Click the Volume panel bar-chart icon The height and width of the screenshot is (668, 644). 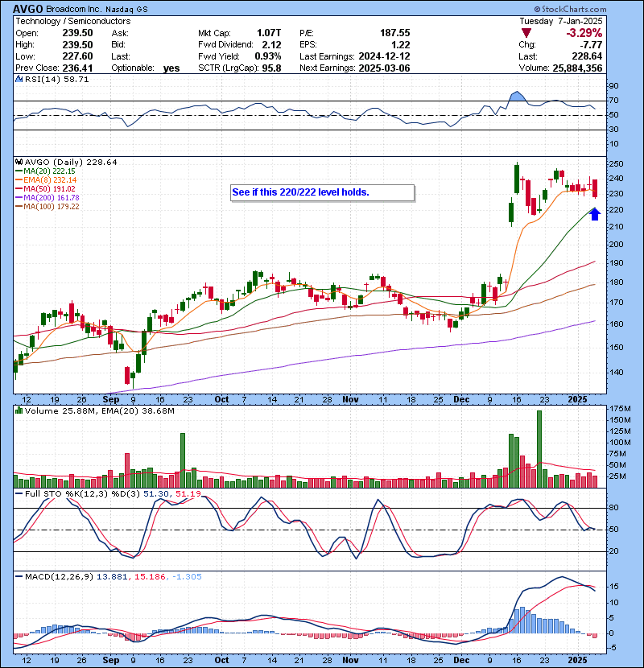click(19, 410)
